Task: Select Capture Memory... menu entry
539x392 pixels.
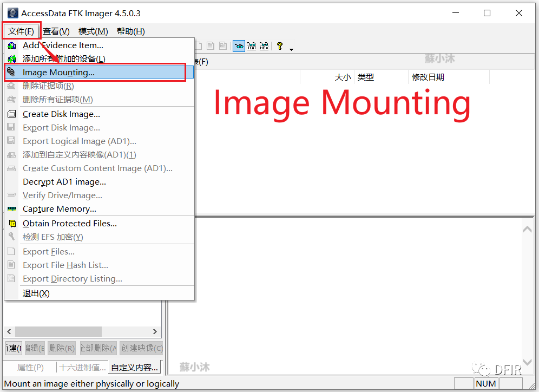Action: click(x=100, y=208)
